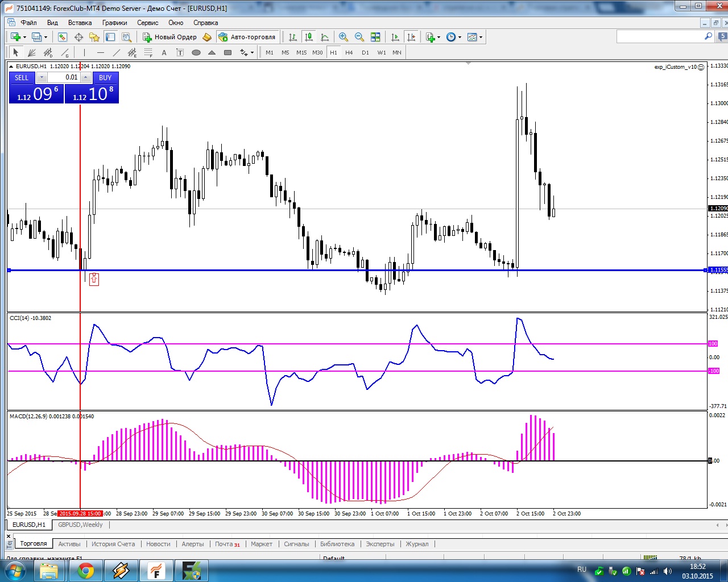Open the Strategy Tester icon
This screenshot has width=728, height=582.
pos(126,37)
